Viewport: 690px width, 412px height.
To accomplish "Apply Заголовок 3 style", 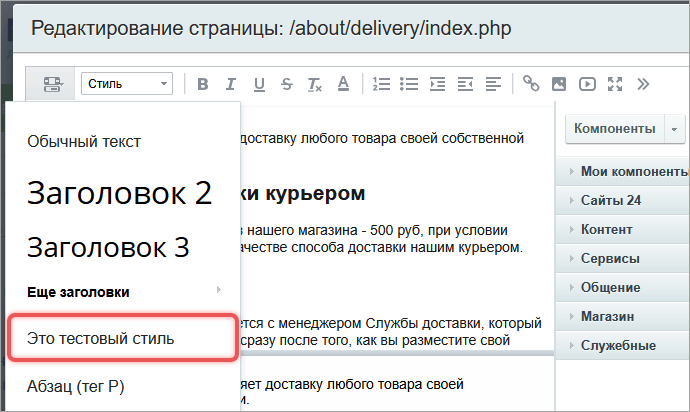I will pos(108,247).
